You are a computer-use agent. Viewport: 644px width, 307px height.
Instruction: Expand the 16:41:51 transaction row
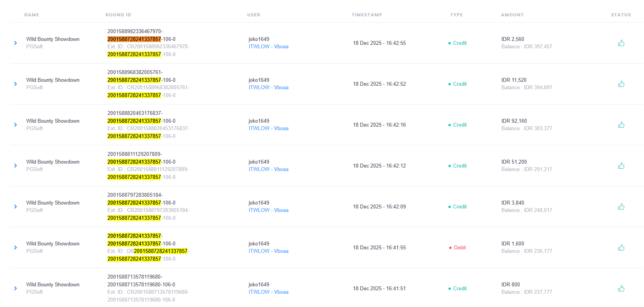(x=16, y=288)
